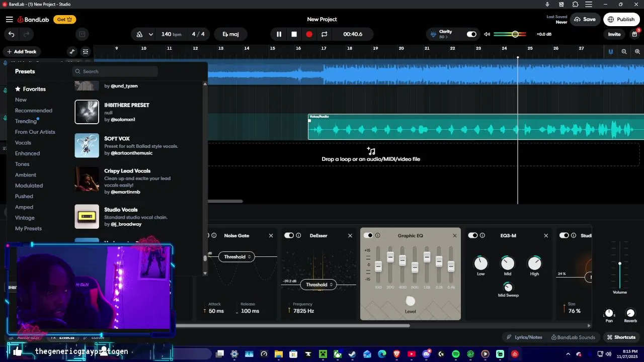
Task: Open Spotify from the taskbar
Action: 456,354
